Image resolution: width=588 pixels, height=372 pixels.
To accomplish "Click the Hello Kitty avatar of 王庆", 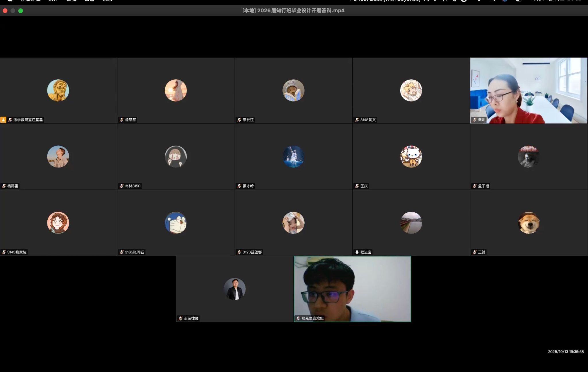I will pyautogui.click(x=411, y=157).
